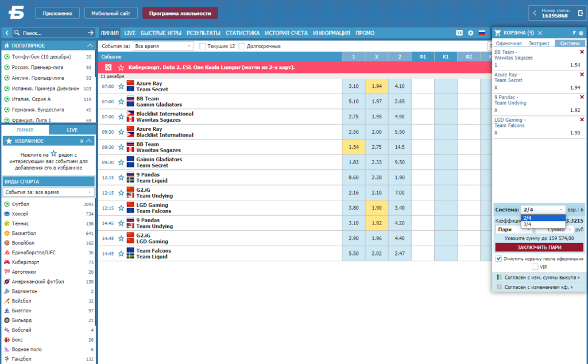Viewport: 588px width, 364px height.
Task: Click odds 2.02 for Team Falcons vs Team Liquid
Action: (x=377, y=254)
